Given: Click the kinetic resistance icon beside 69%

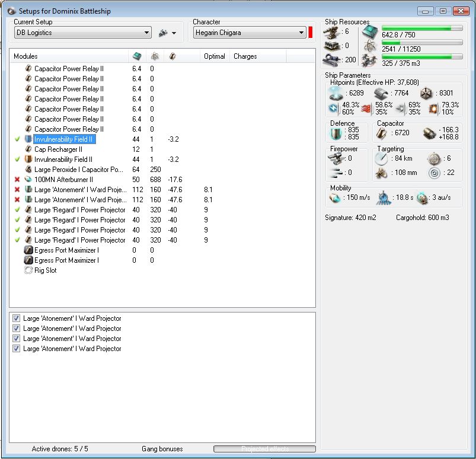Looking at the screenshot, I should pos(400,109).
